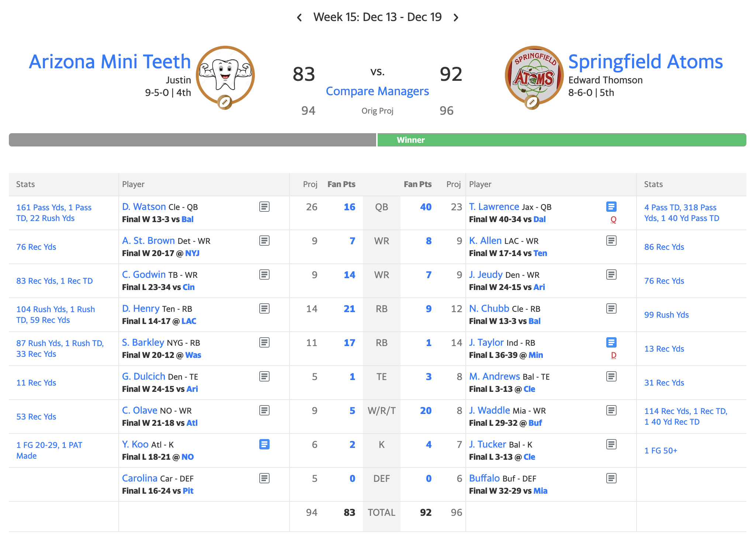Open blue notes icon for T. Lawrence

tap(611, 207)
